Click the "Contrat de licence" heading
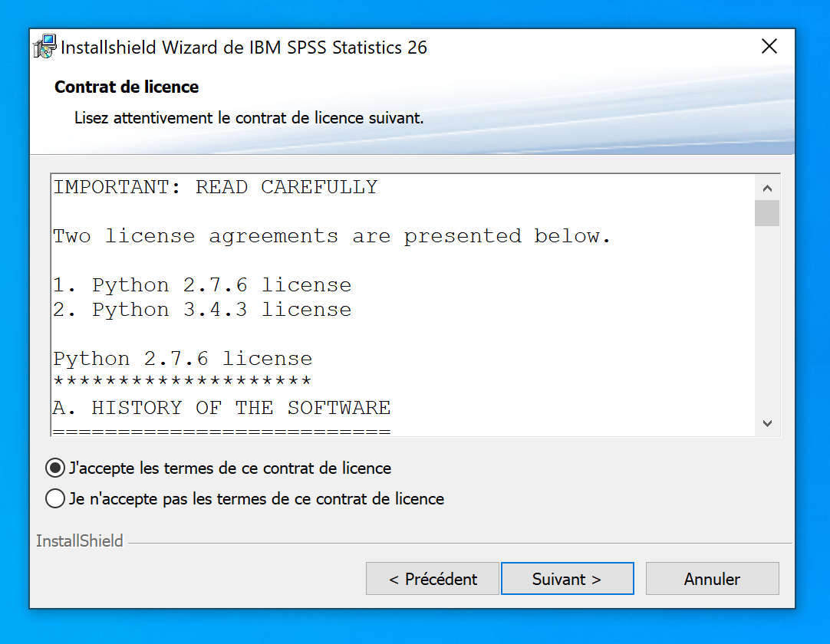 pos(127,87)
